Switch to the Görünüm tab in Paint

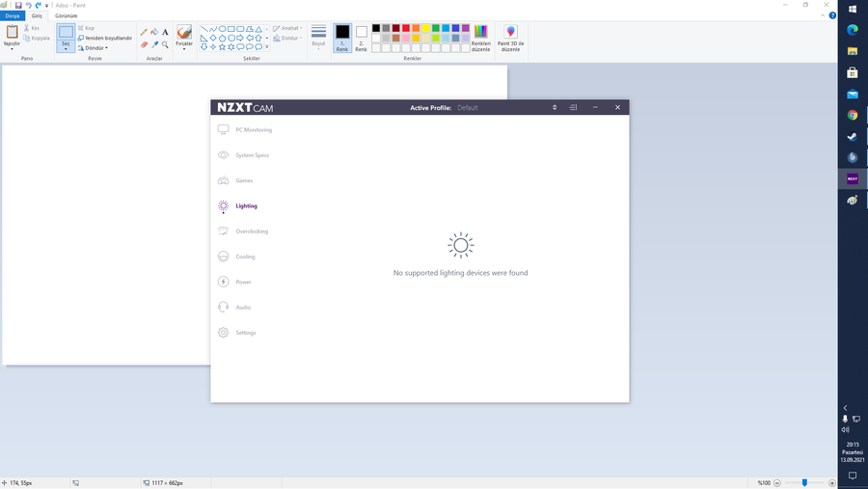66,16
